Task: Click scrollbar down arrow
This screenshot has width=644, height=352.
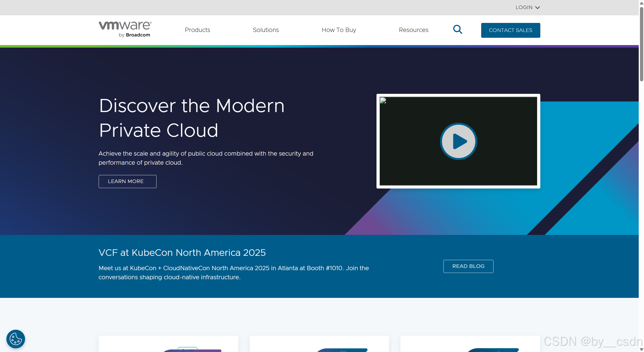Action: tap(641, 349)
